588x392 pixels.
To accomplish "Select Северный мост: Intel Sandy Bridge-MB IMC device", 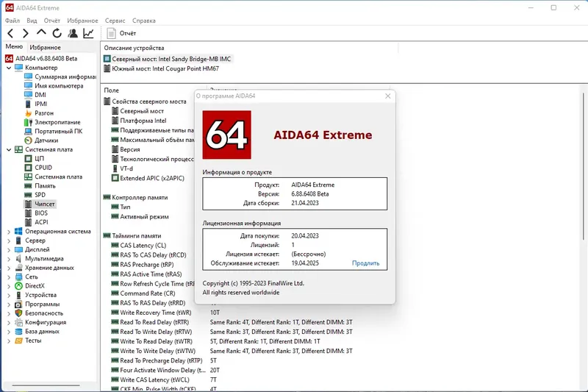I will tap(168, 59).
